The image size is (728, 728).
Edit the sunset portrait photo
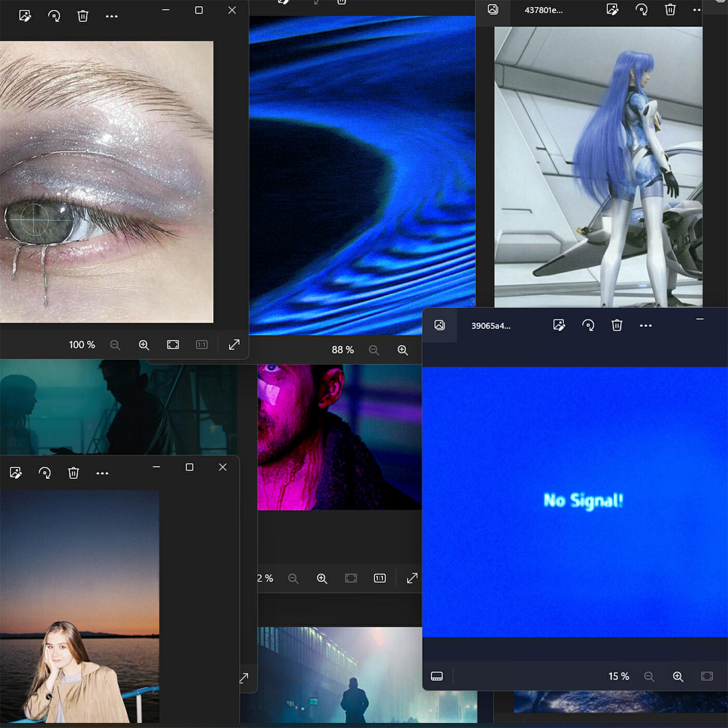(x=16, y=473)
